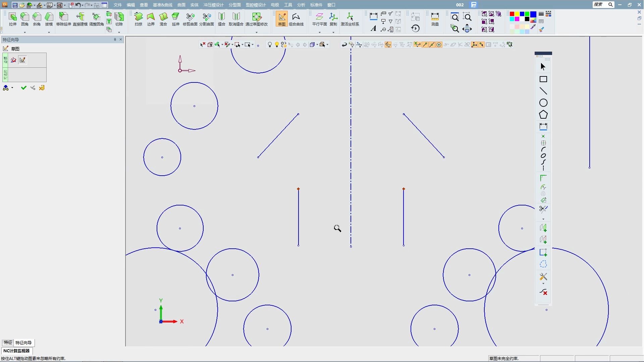Open the NC计算监视器 panel button

click(x=16, y=351)
